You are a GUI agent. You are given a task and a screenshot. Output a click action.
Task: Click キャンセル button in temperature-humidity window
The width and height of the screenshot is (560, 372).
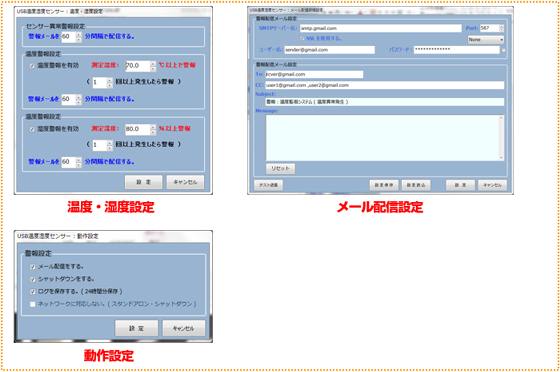click(x=185, y=182)
